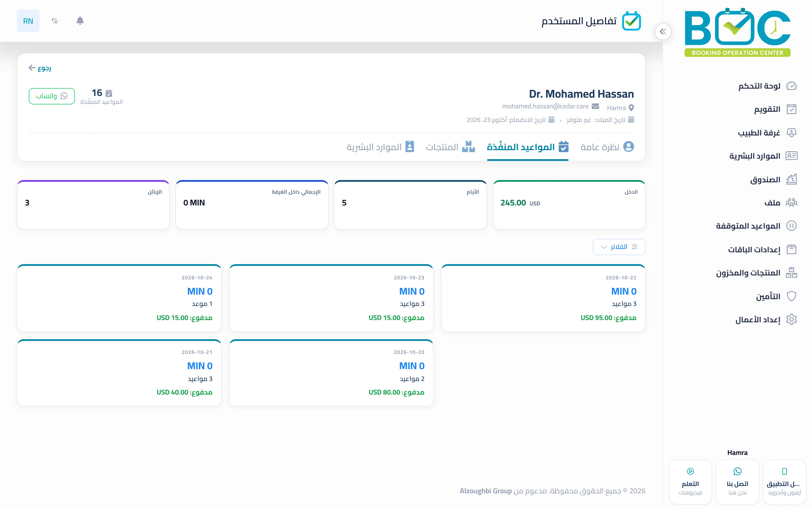Go back using the رجوع link
This screenshot has height=508, width=812.
point(40,68)
